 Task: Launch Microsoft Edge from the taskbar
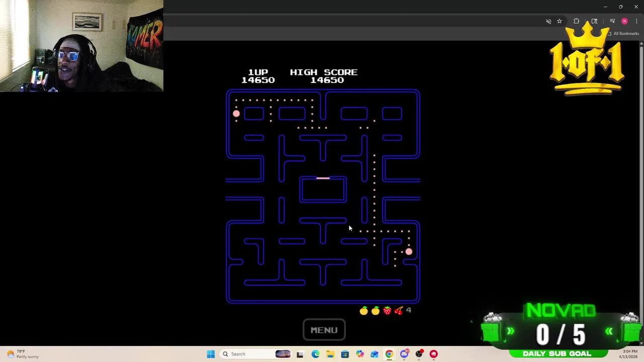(x=315, y=354)
